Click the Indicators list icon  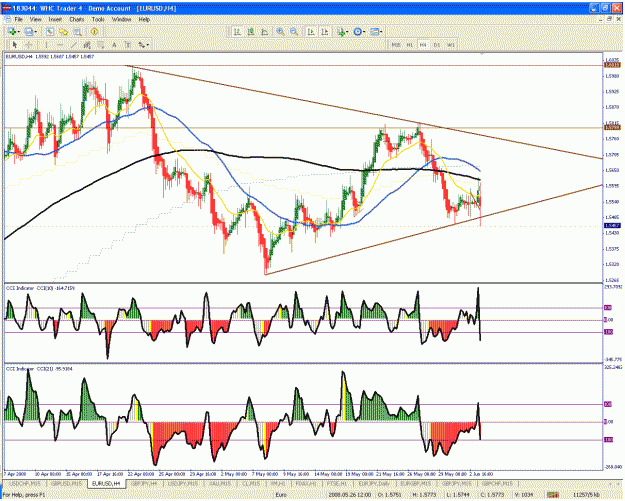click(340, 31)
